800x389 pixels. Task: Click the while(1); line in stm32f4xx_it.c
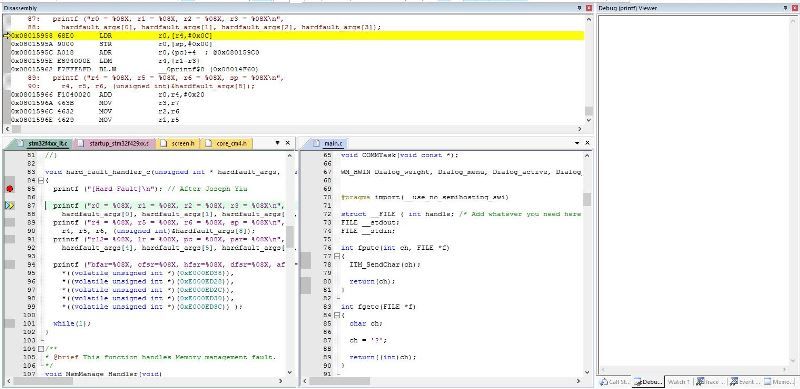[x=71, y=324]
